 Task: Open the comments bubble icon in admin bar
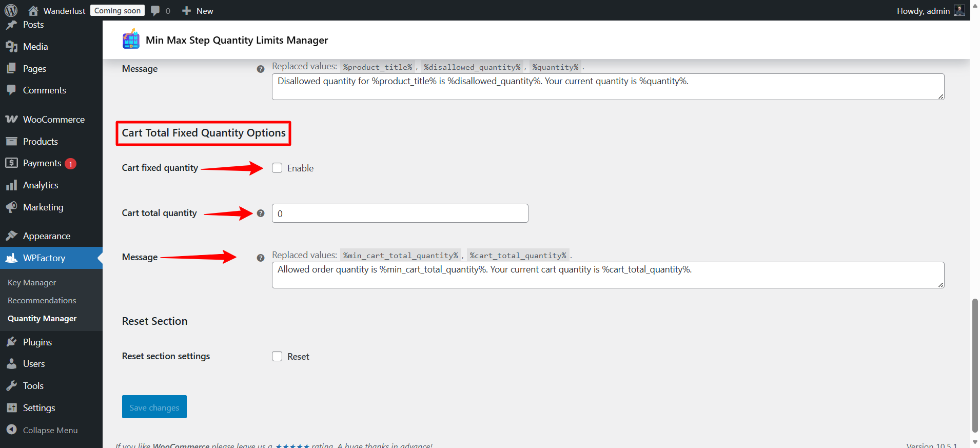pos(155,11)
